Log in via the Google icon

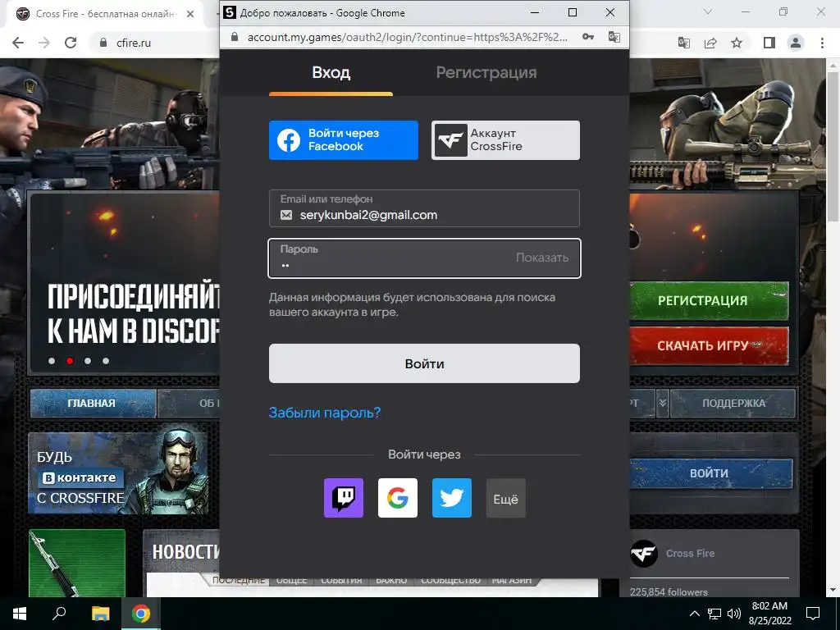pos(398,498)
